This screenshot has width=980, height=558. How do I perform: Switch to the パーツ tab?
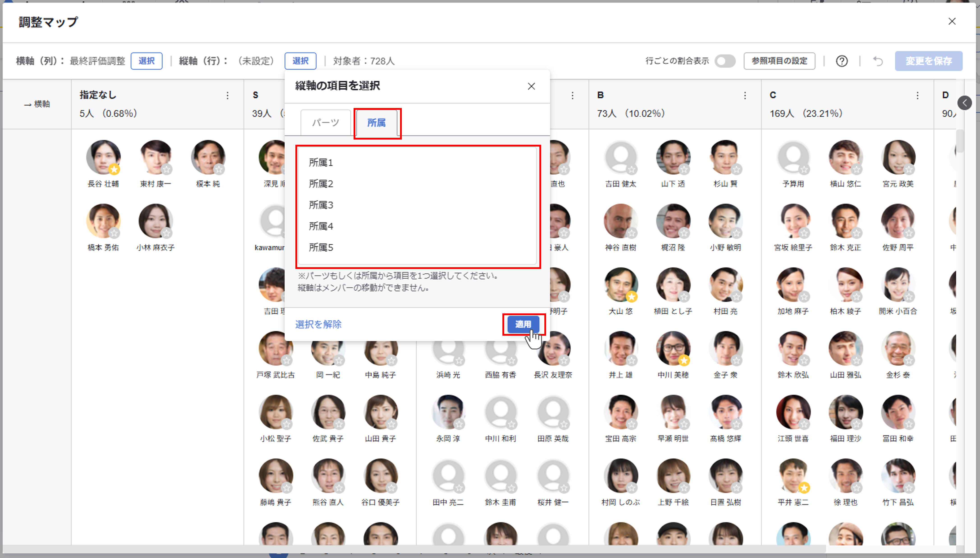[x=325, y=123]
